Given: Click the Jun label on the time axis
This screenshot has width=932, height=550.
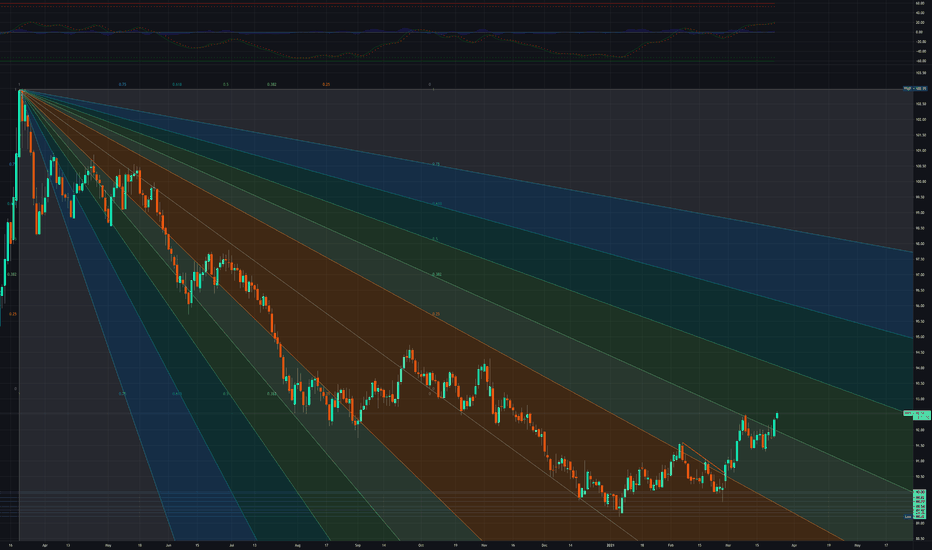Looking at the screenshot, I should pos(169,545).
